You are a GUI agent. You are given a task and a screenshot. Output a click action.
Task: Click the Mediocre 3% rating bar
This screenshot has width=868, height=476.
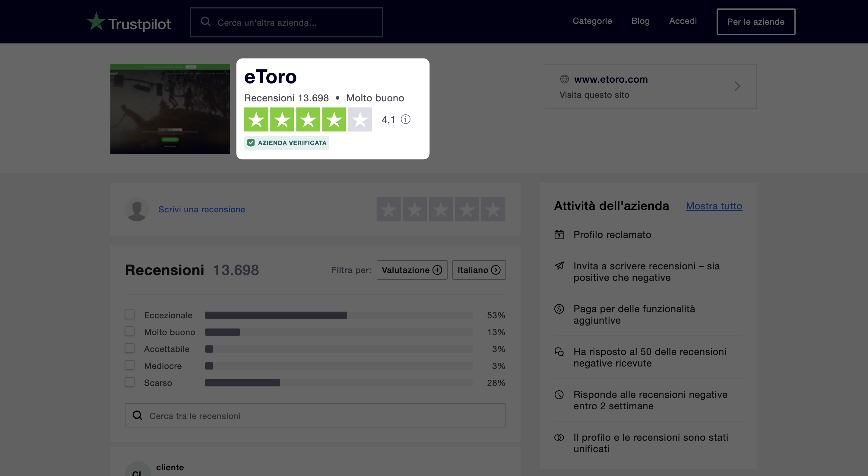click(x=339, y=366)
